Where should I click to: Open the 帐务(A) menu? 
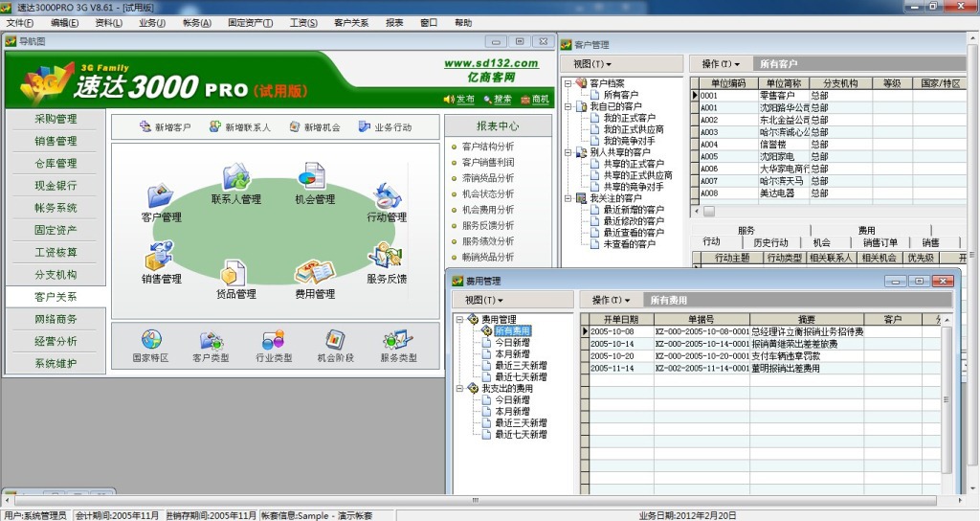pyautogui.click(x=197, y=23)
